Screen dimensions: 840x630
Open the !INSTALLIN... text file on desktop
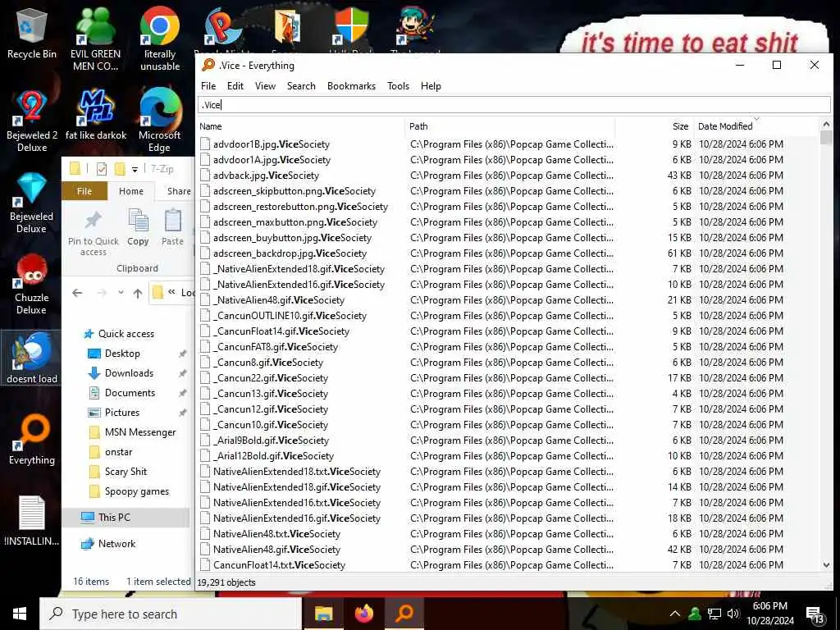coord(32,521)
